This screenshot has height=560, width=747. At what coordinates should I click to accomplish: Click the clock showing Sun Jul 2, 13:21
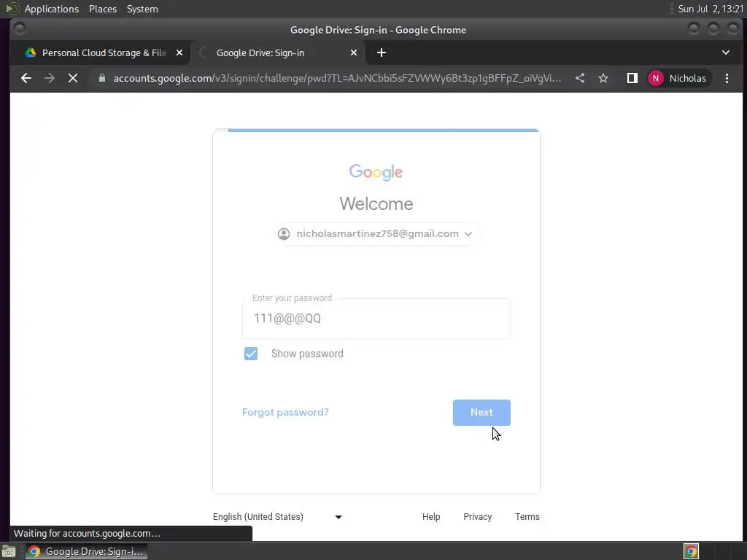711,9
